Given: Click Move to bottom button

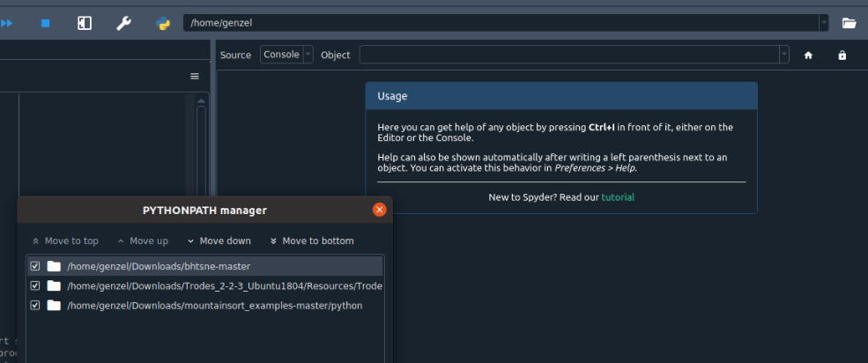Looking at the screenshot, I should [x=312, y=241].
